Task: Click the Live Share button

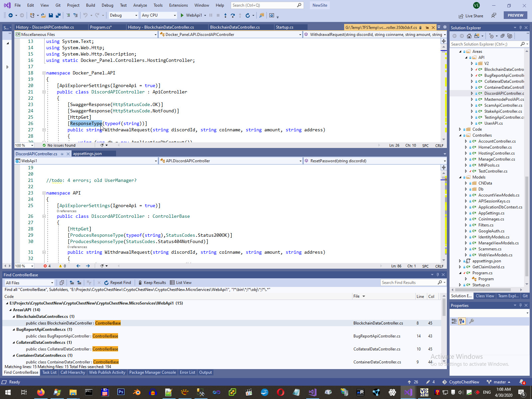Action: [x=471, y=16]
